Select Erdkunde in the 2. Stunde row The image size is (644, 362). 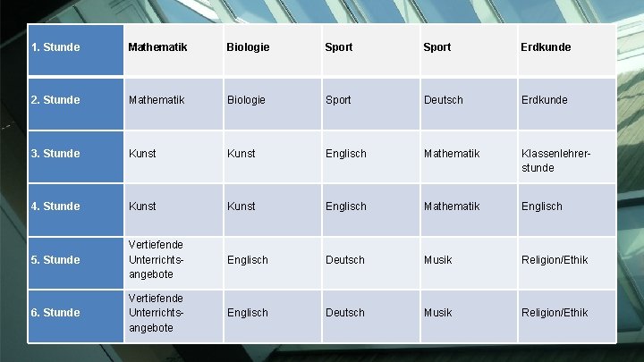[x=546, y=100]
